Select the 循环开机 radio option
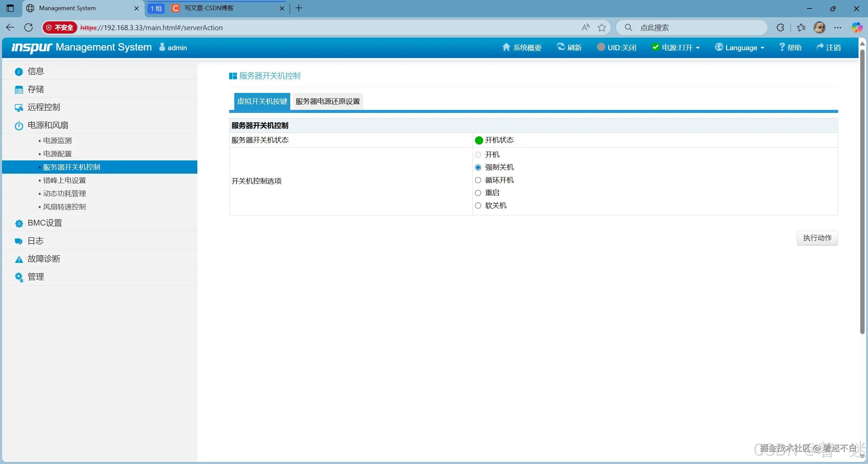The width and height of the screenshot is (868, 464). 478,180
